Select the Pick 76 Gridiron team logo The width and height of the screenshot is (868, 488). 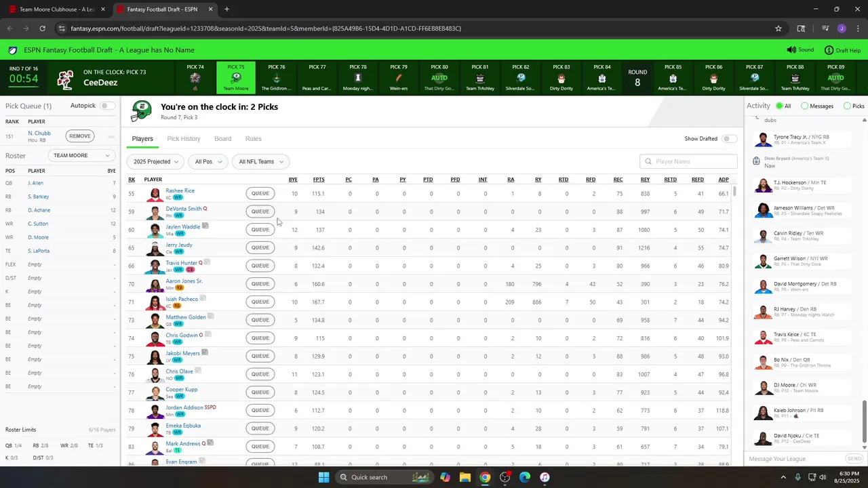point(277,79)
